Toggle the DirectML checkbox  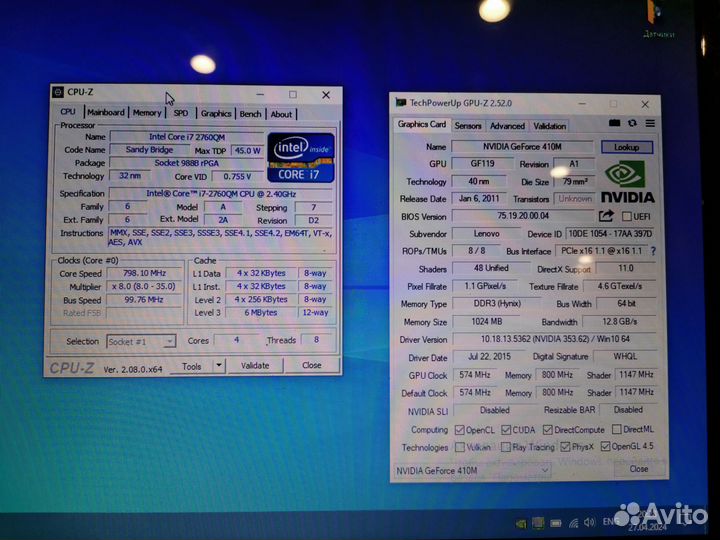(x=617, y=429)
